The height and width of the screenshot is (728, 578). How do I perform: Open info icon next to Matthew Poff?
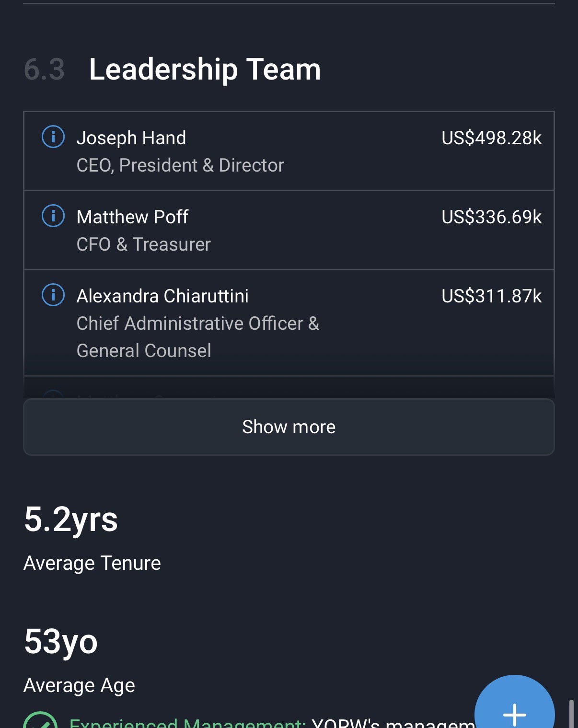tap(53, 216)
